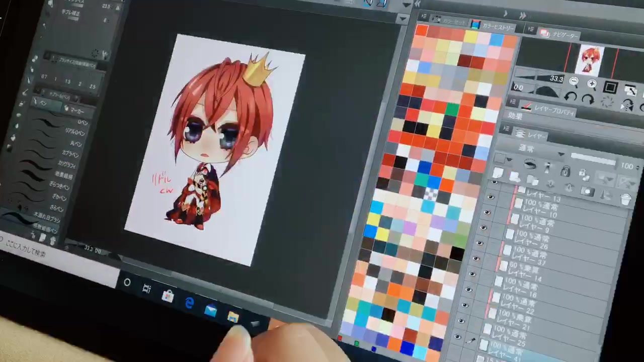Pick the checkered transparent swatch
Viewport: 644px width, 362px height.
[x=430, y=195]
